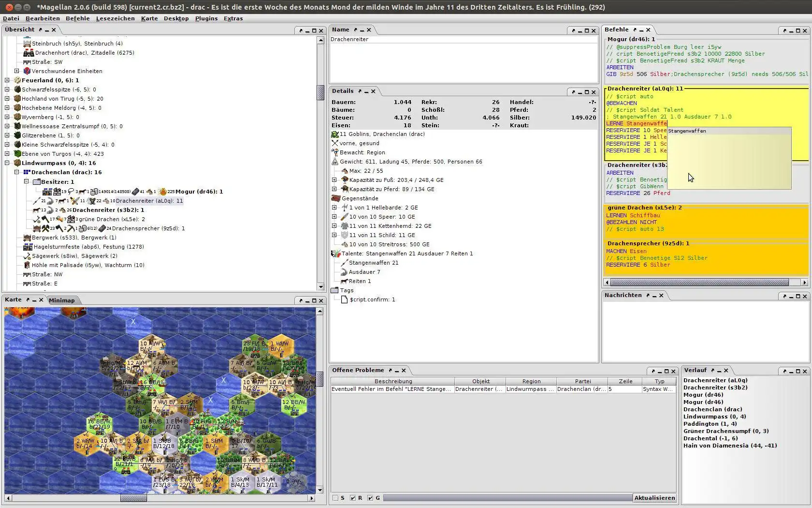Switch to the Minimap tab

click(62, 300)
